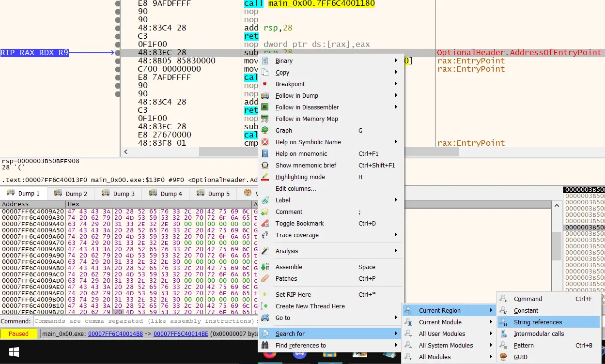605x364 pixels.
Task: Click the Graph icon in context menu
Action: (265, 130)
